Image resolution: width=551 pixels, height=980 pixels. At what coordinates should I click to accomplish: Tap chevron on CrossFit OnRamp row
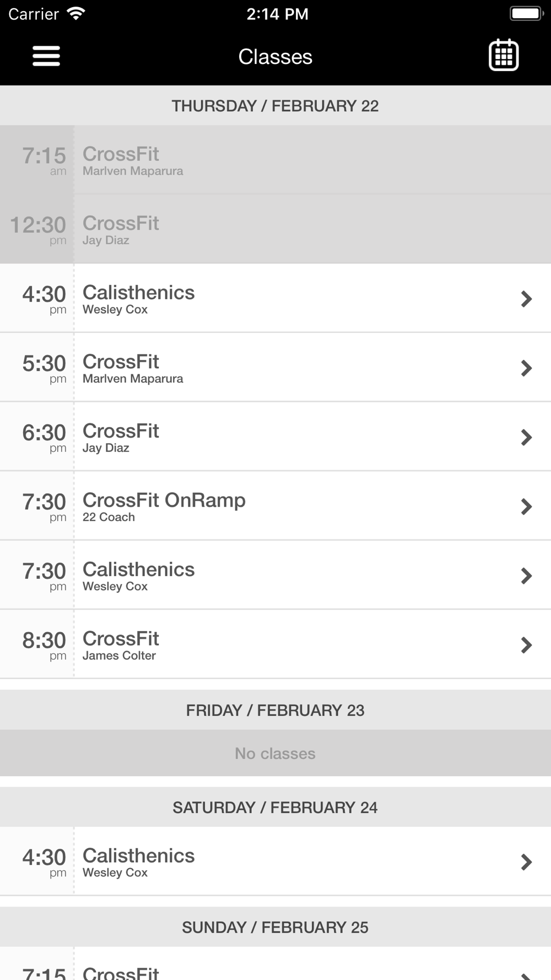pos(526,507)
